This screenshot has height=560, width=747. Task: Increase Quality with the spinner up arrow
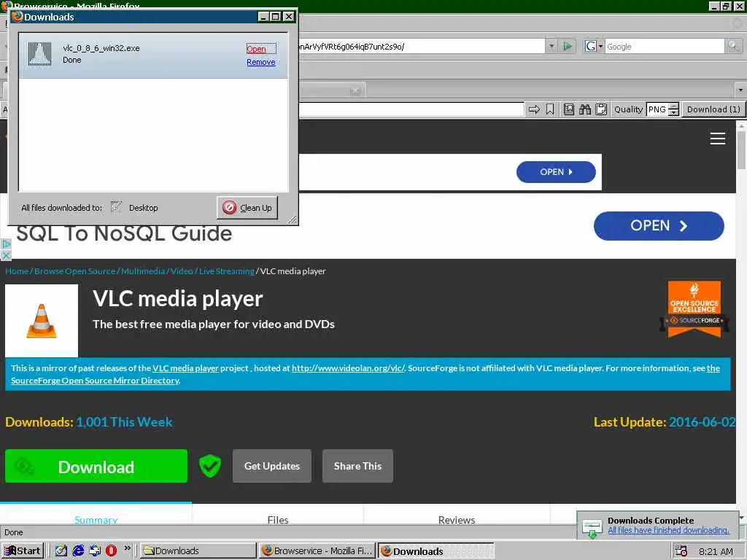[673, 106]
